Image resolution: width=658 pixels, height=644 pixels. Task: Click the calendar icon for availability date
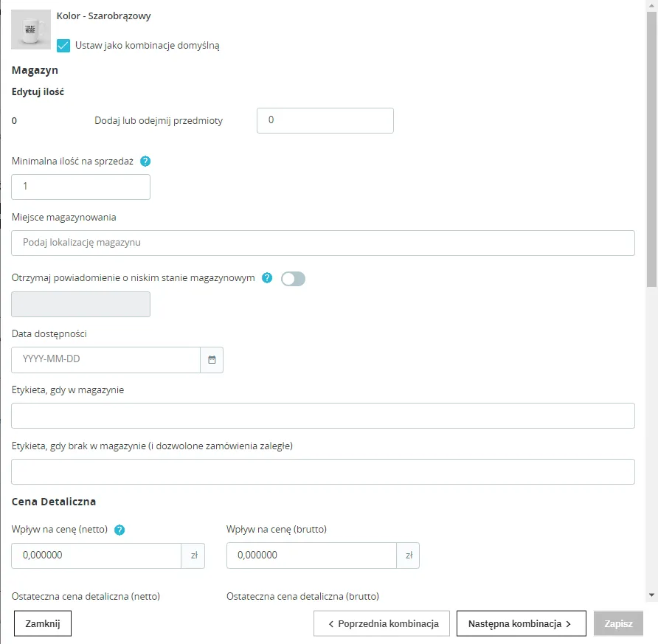point(212,360)
